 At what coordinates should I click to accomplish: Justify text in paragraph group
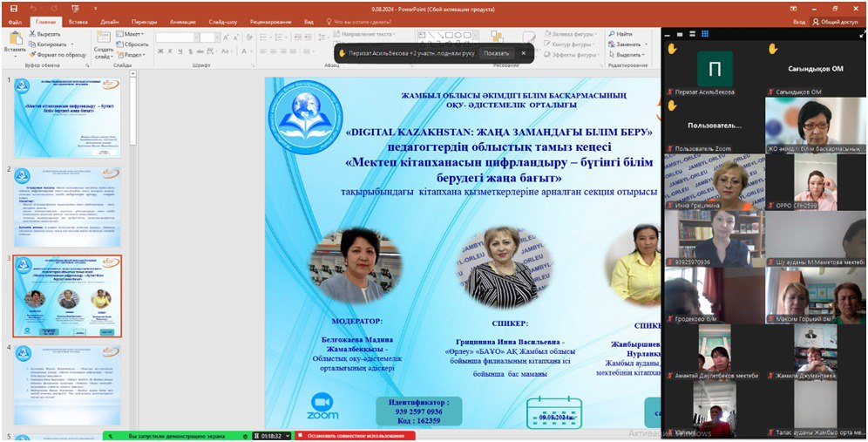(294, 51)
